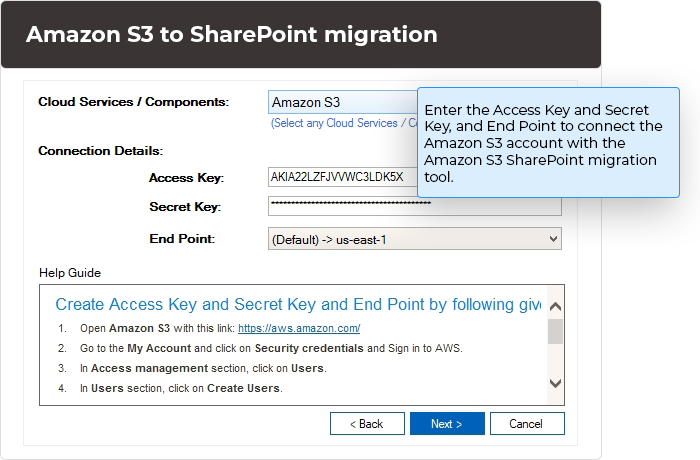Click the 'End Point:' label
Viewport: 700px width, 460px height.
(x=182, y=239)
